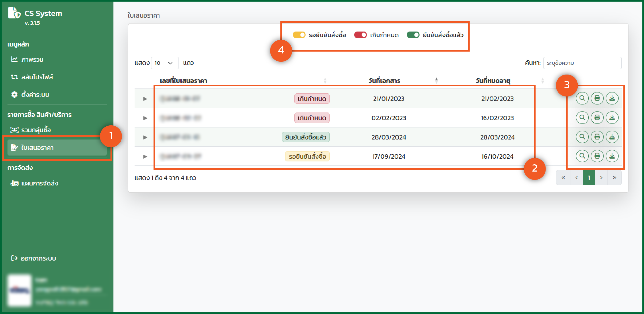Open แผนการจัดส่ง delivery plan menu
The width and height of the screenshot is (644, 314).
click(39, 183)
